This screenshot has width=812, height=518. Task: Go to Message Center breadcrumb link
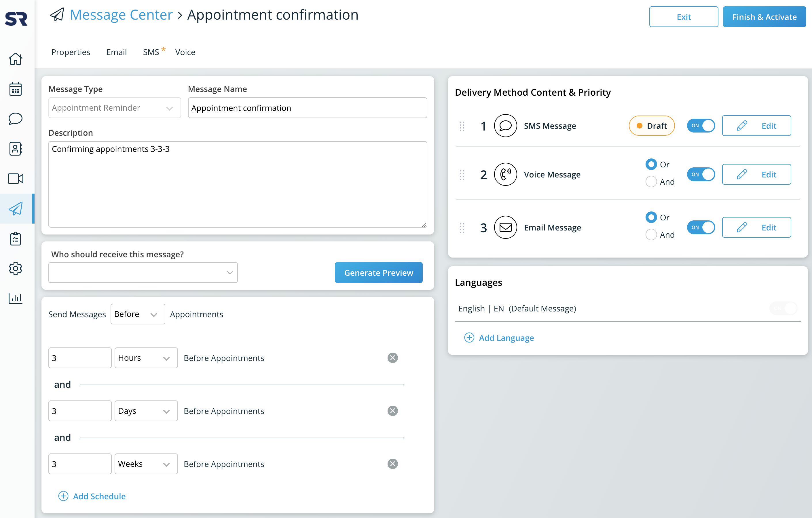click(x=121, y=15)
